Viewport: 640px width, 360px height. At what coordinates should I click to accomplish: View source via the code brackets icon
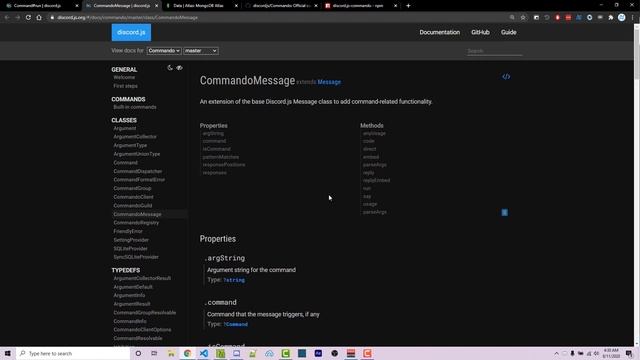point(506,76)
